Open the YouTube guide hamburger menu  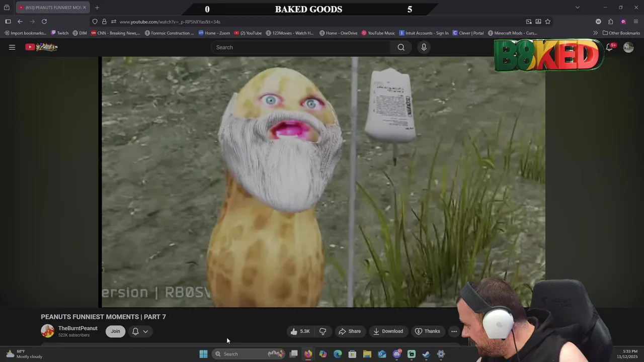point(12,47)
